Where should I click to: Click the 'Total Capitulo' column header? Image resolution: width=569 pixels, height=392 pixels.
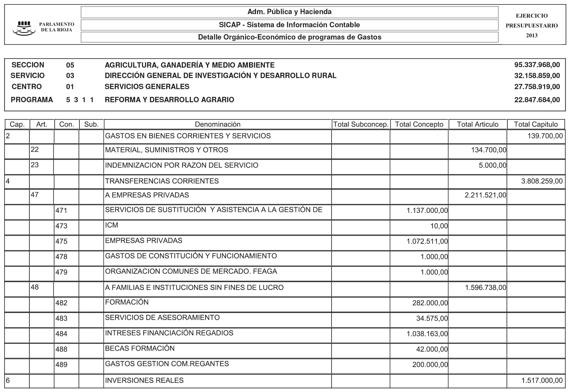[x=536, y=124]
